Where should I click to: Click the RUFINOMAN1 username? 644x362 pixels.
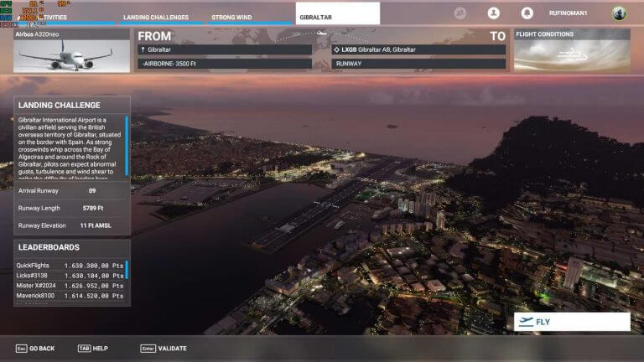pos(568,13)
